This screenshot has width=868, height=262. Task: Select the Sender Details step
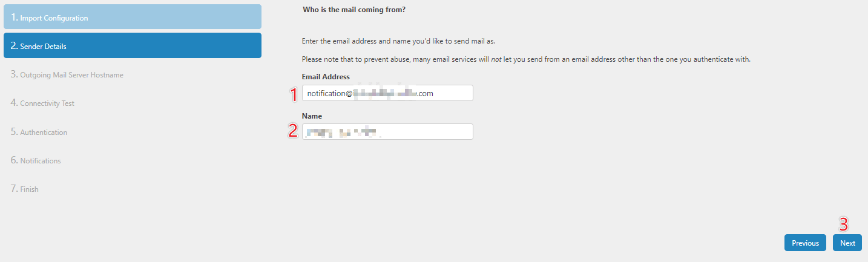pos(133,45)
